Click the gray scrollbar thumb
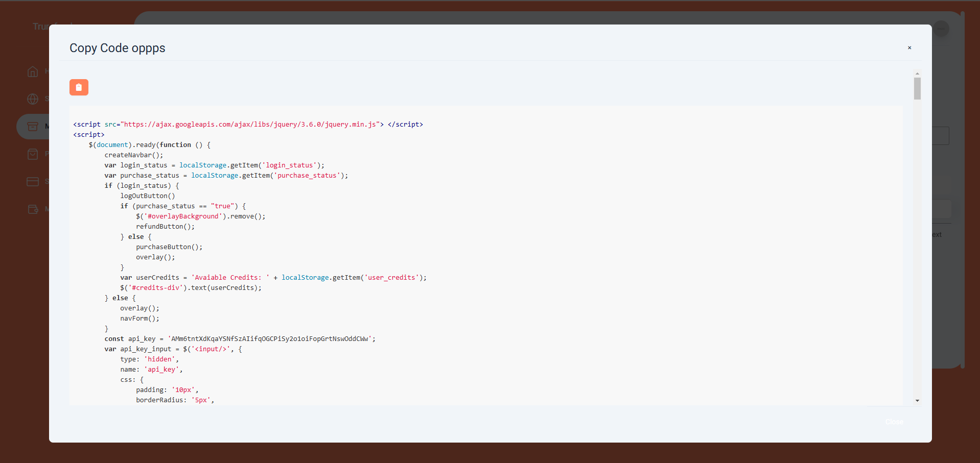 tap(917, 89)
